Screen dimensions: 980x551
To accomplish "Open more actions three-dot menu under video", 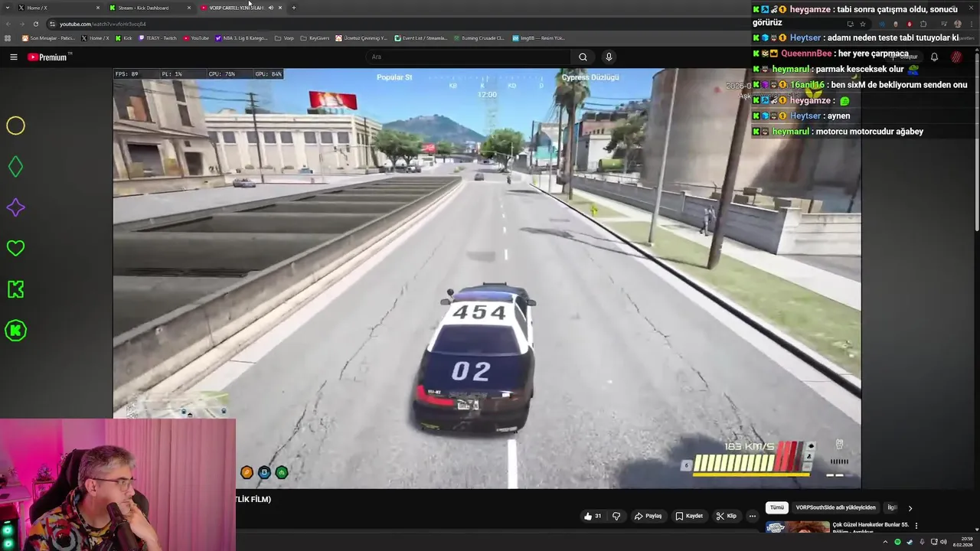I will coord(752,516).
